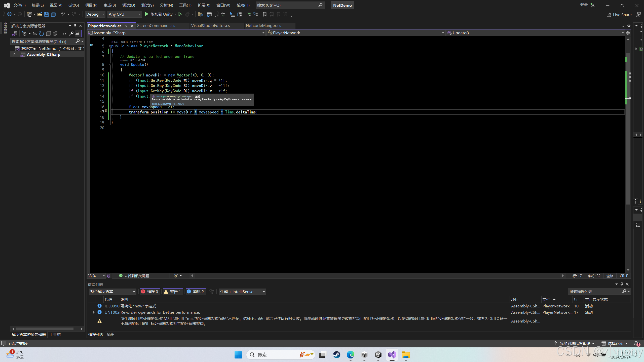The width and height of the screenshot is (644, 362).
Task: Click the New Project icon on the toolbar
Action: click(29, 14)
